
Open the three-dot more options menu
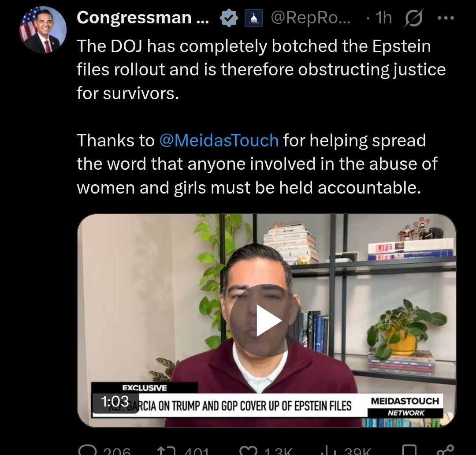click(x=446, y=18)
